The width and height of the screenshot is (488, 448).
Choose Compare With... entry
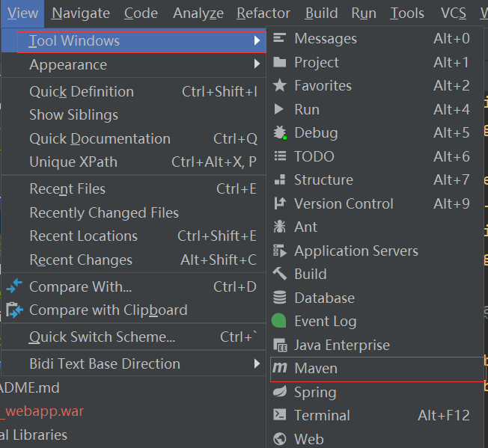pyautogui.click(x=134, y=286)
